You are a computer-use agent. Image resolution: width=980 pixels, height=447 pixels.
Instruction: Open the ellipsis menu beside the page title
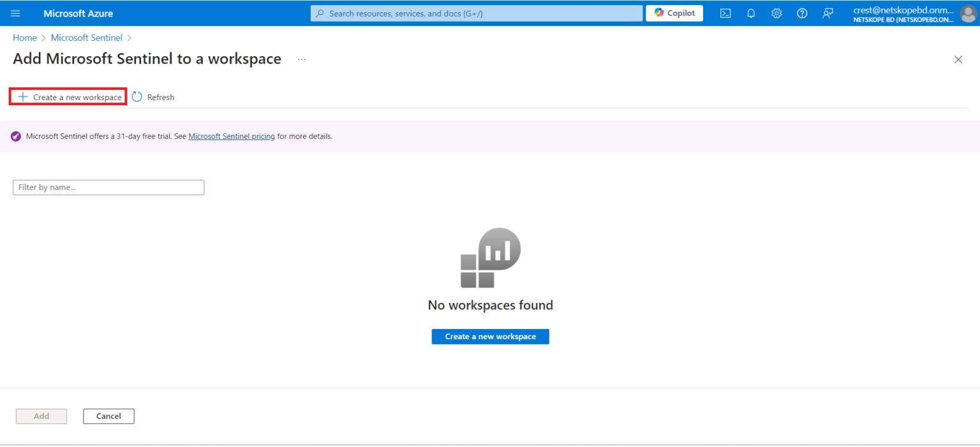click(301, 59)
